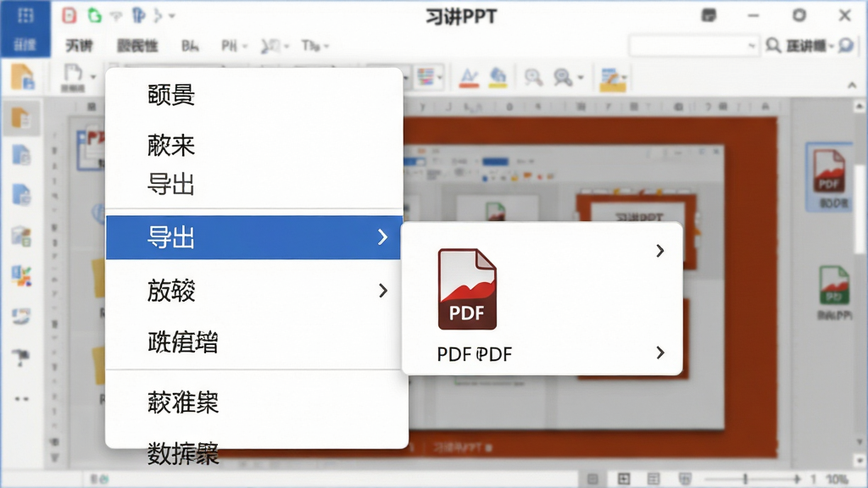Select the second ribbon tab

coord(137,46)
